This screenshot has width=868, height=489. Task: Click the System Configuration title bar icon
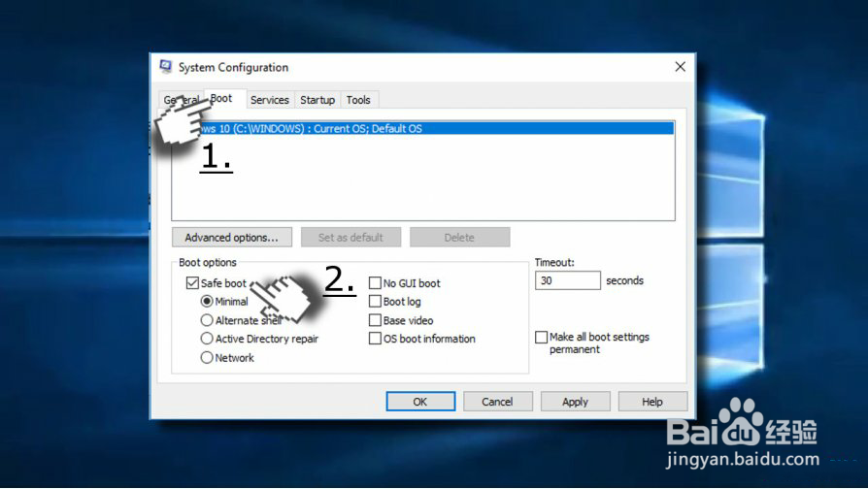[165, 67]
